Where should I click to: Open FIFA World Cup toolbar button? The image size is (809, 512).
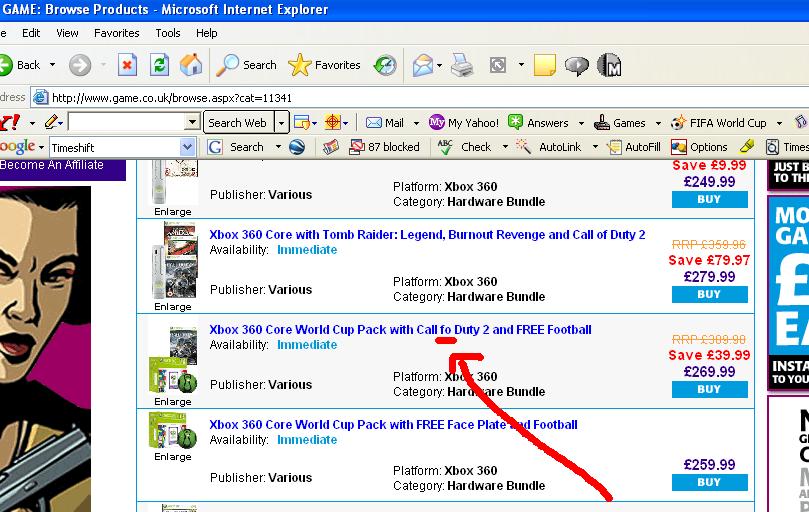tap(719, 123)
